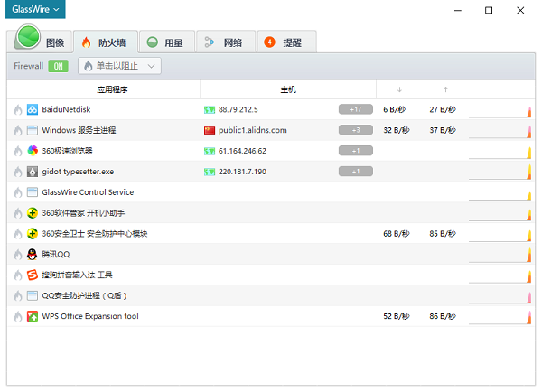Viewport: 542px width, 392px height.
Task: Switch to the 网络 tab
Action: tap(222, 42)
